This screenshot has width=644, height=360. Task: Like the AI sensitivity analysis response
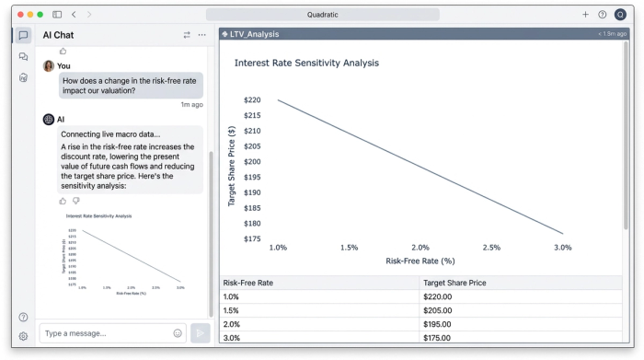(x=63, y=201)
